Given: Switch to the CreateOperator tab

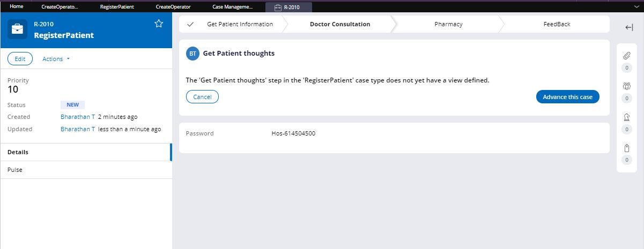Looking at the screenshot, I should (x=173, y=7).
